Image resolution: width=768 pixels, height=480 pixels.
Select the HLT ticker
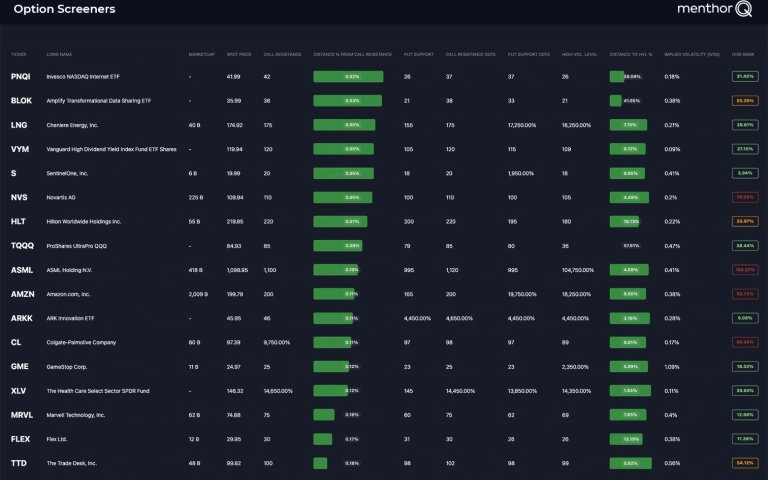[x=18, y=221]
